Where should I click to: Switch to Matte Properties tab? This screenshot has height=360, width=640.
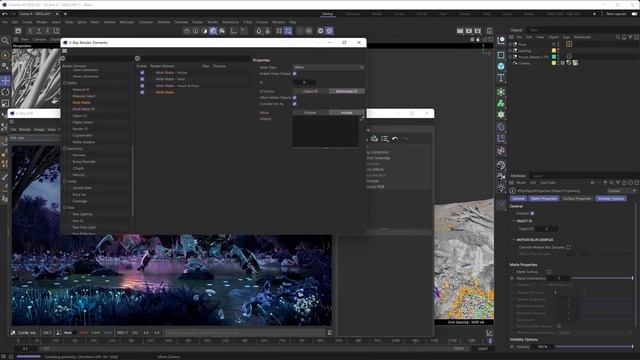tap(544, 198)
